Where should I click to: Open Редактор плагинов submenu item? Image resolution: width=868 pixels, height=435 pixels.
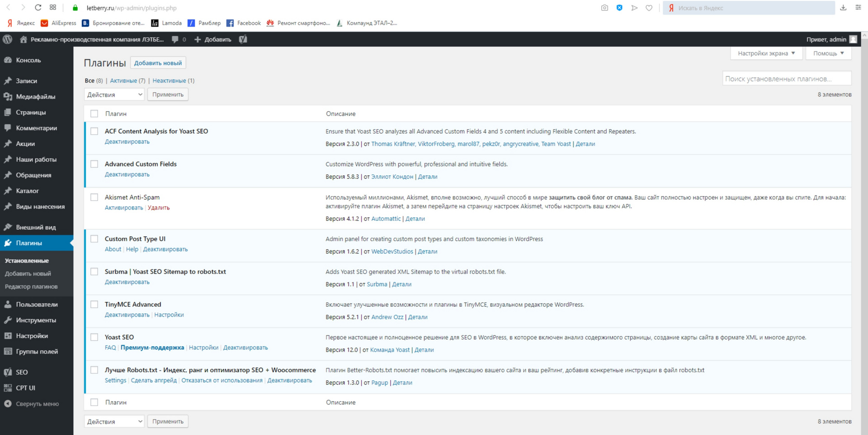pos(31,287)
